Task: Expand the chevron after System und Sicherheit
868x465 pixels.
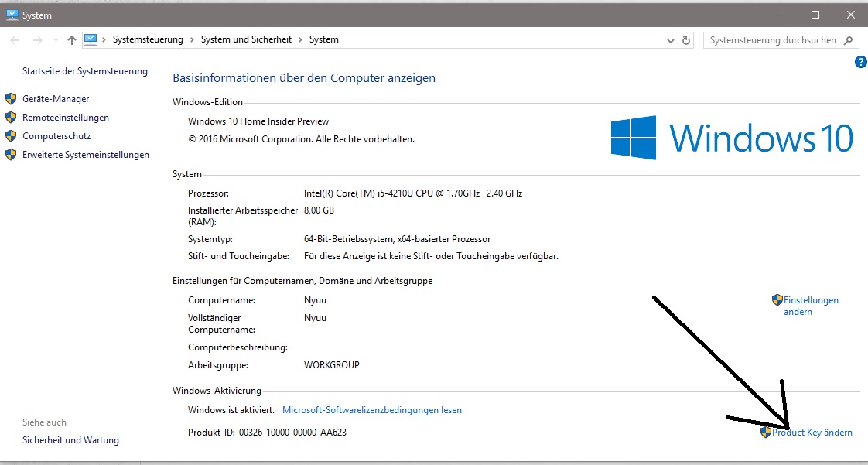Action: (x=300, y=40)
